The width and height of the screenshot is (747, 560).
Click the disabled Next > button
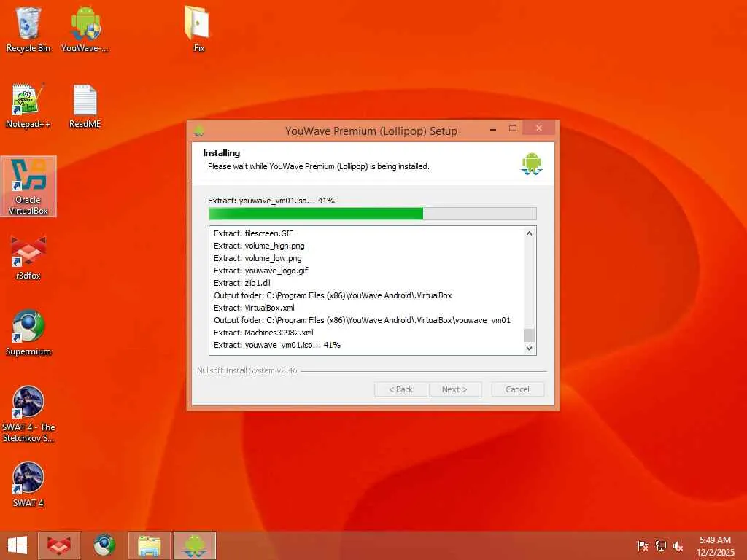[x=454, y=389]
